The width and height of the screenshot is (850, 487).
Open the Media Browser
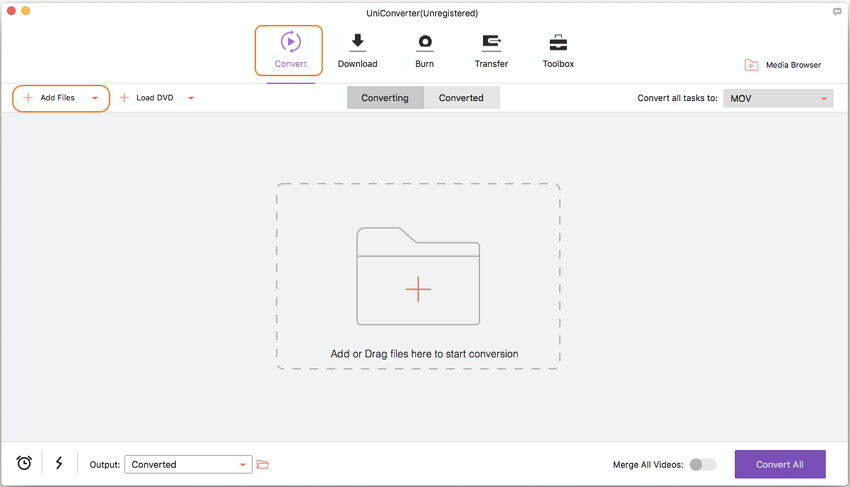[x=783, y=65]
